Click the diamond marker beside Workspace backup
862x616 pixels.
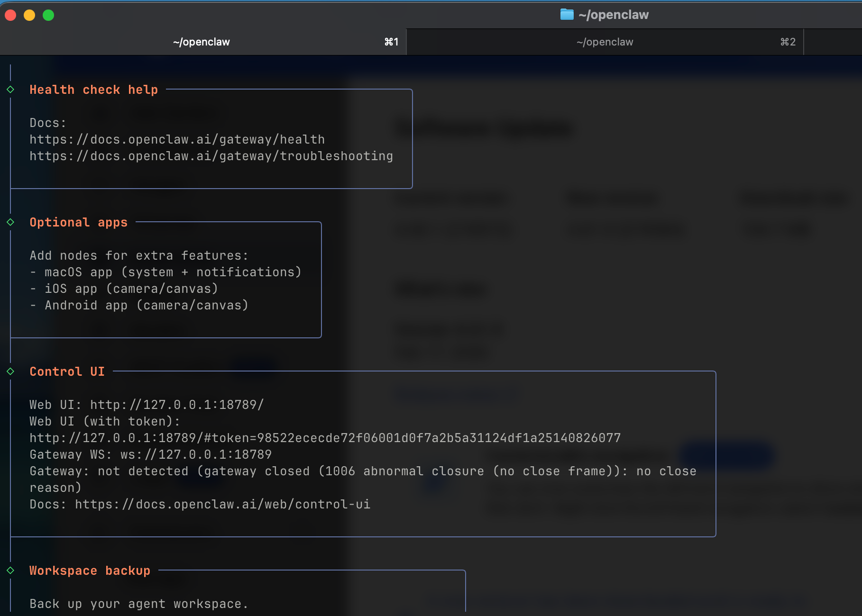[x=10, y=571]
